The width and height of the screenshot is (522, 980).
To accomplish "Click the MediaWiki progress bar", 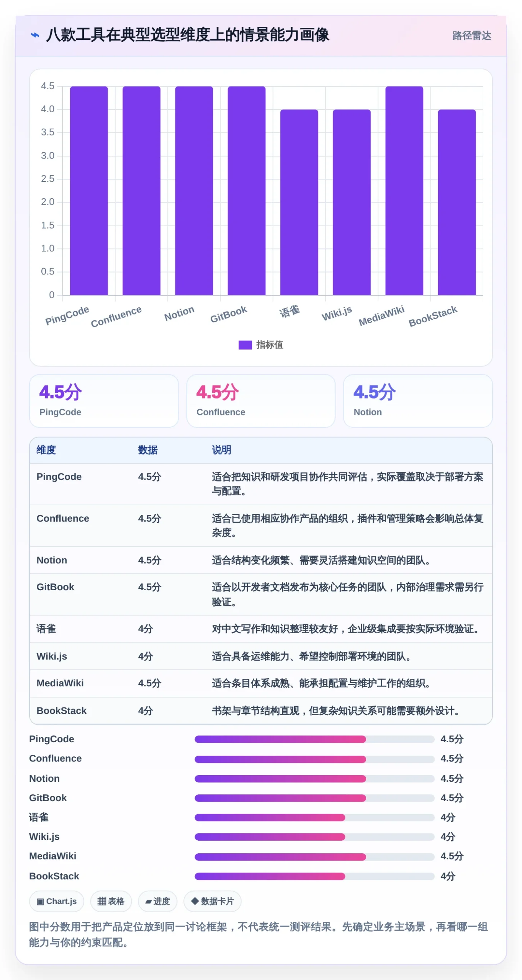I will coord(314,857).
